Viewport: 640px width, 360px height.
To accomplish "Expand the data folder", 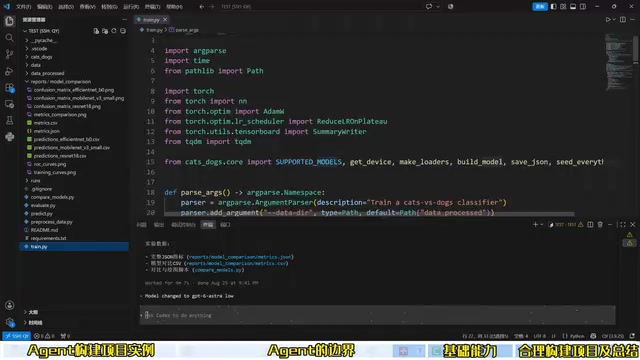I will pyautogui.click(x=27, y=65).
